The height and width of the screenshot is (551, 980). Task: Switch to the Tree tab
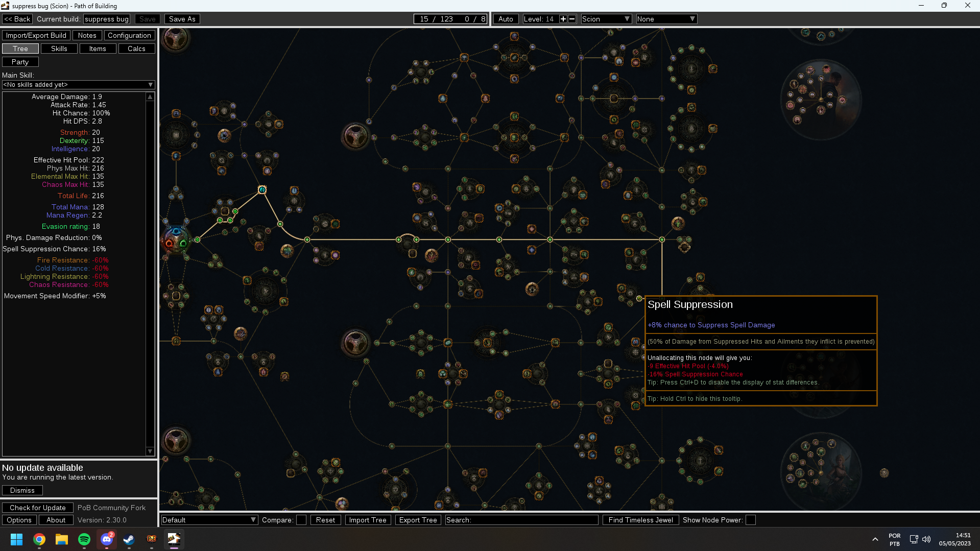click(20, 49)
